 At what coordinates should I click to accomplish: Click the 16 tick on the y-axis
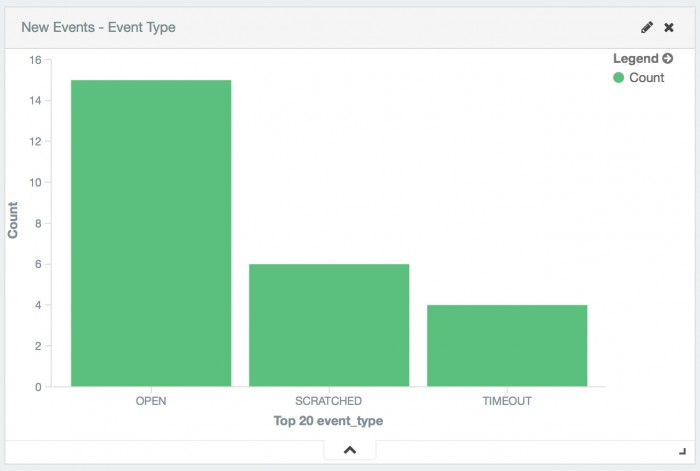click(x=35, y=60)
